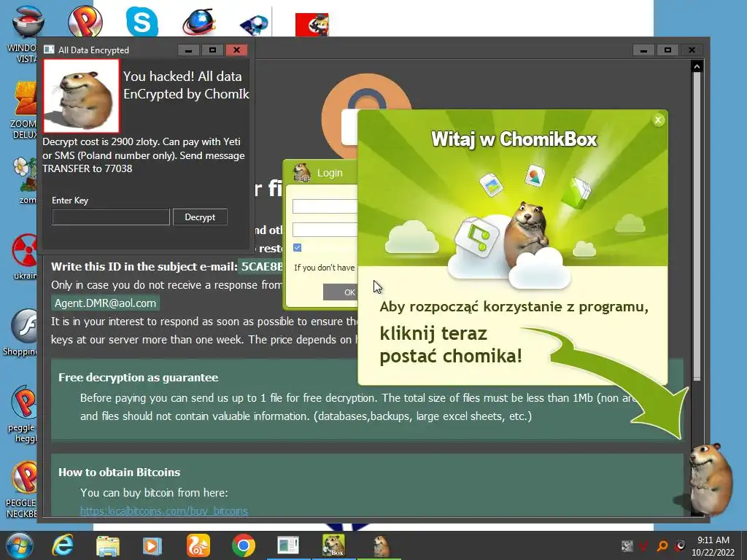
Task: Click the Decrypt button
Action: click(200, 217)
